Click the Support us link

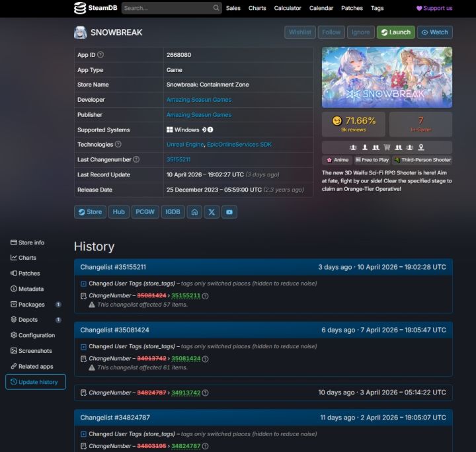click(x=434, y=8)
